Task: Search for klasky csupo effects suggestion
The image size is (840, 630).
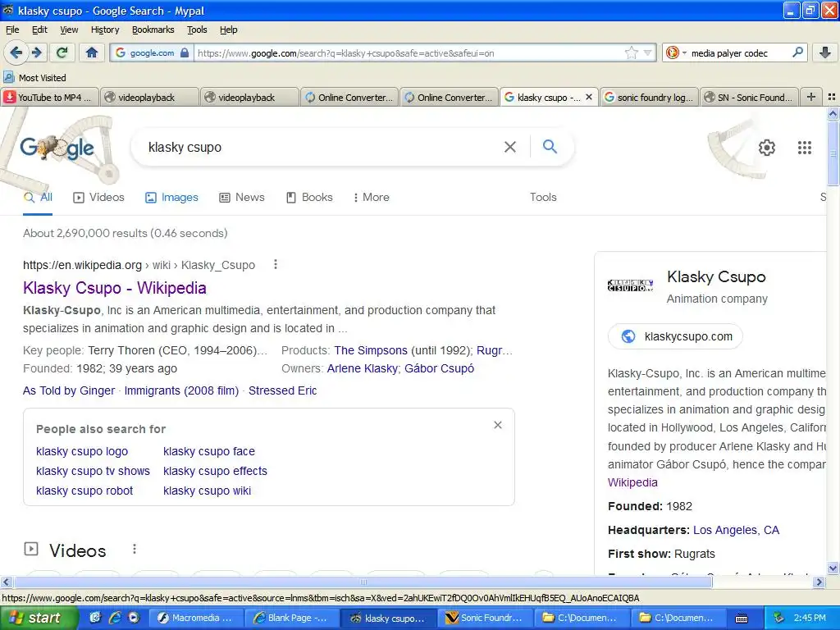Action: pos(216,471)
